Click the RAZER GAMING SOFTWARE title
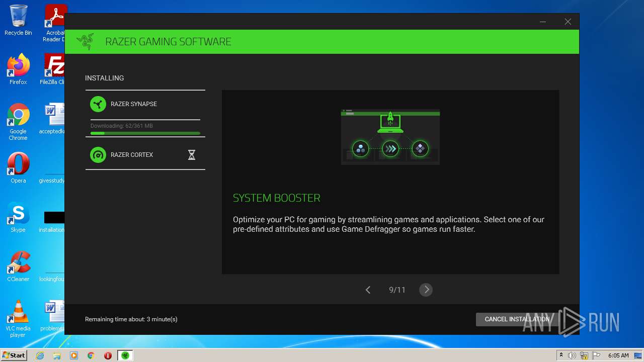644x362 pixels. point(169,42)
